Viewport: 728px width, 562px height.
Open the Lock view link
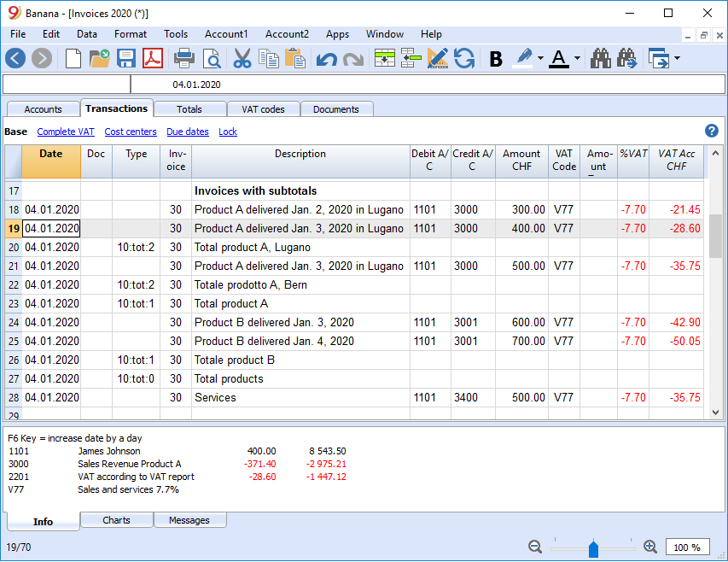click(x=228, y=132)
